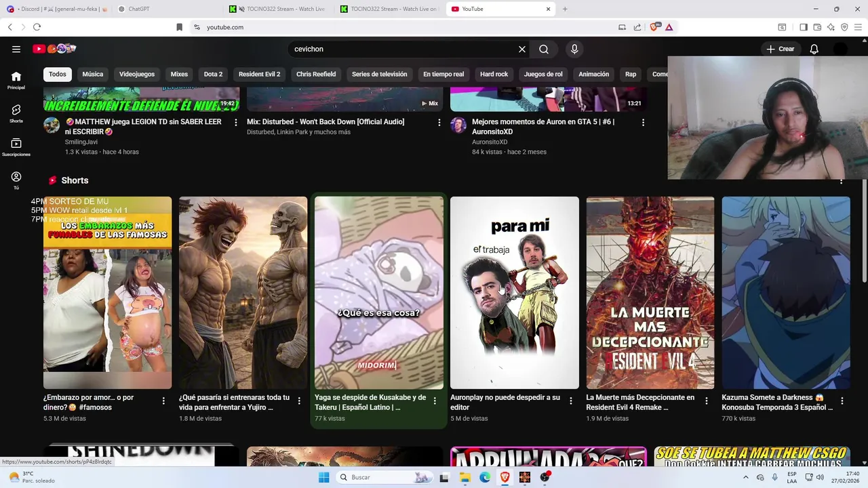Open the YouTube guide hamburger menu

tap(16, 49)
